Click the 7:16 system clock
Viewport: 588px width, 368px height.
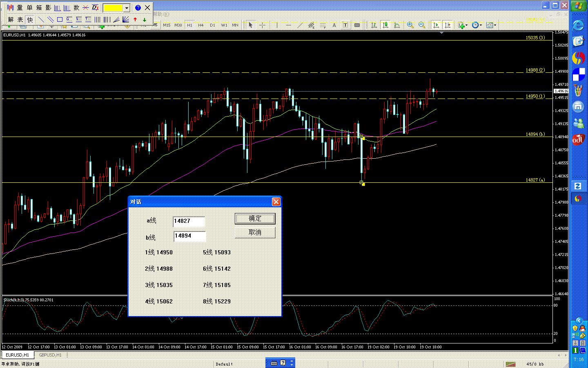(x=579, y=359)
